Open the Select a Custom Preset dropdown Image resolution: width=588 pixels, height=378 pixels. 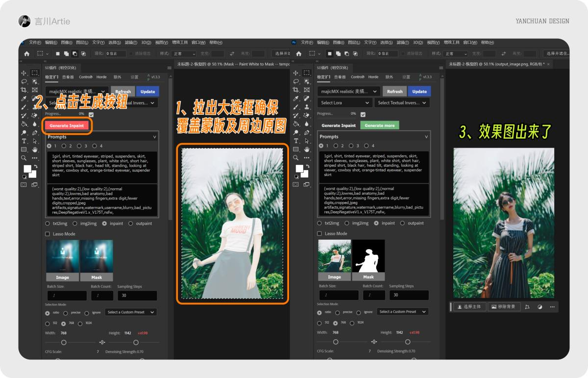pyautogui.click(x=130, y=312)
